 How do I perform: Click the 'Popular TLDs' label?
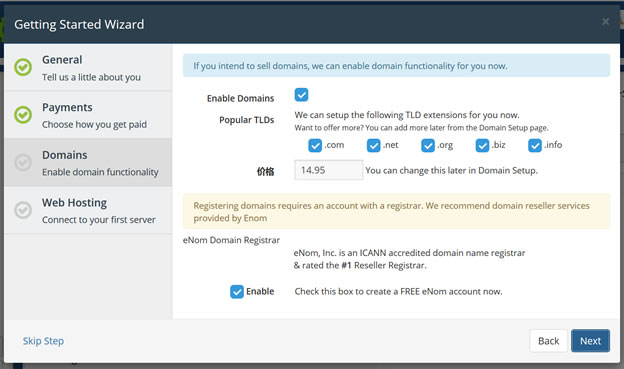click(x=247, y=120)
